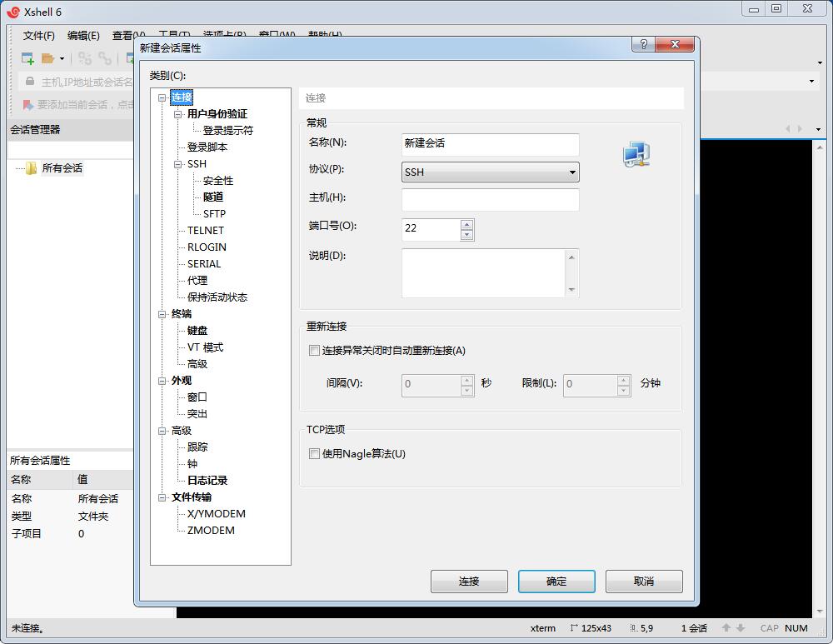Click the open session folder icon
The image size is (833, 644).
tap(47, 58)
